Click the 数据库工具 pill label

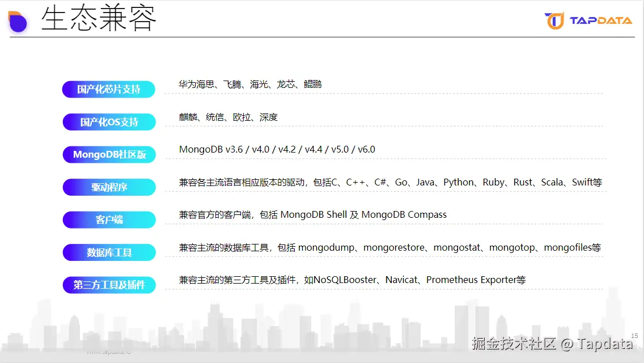coord(109,252)
